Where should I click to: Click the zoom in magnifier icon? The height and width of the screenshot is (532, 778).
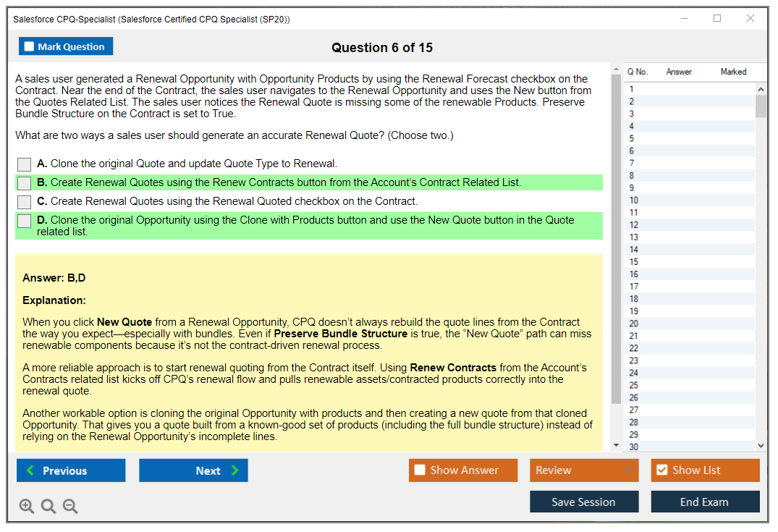click(x=26, y=507)
